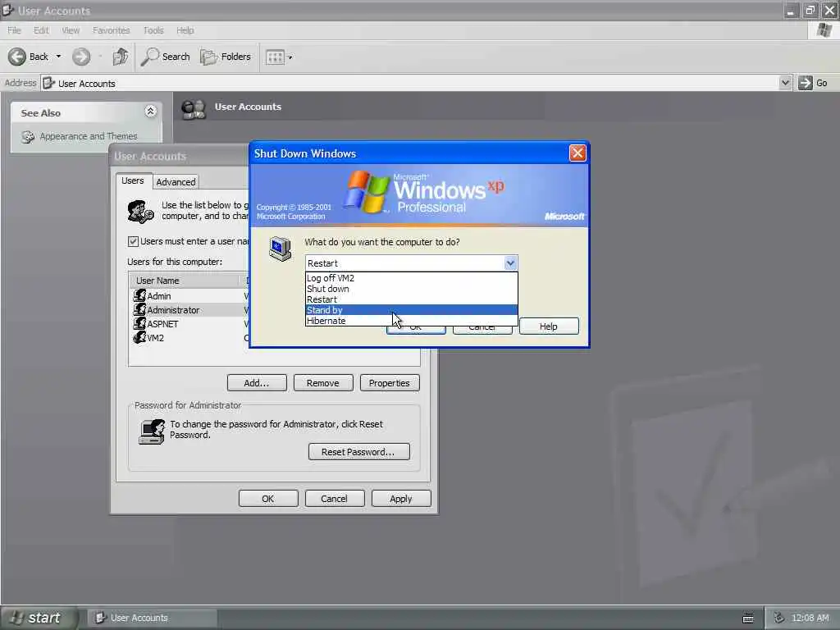Click the Add... button
The width and height of the screenshot is (840, 630).
coord(257,383)
